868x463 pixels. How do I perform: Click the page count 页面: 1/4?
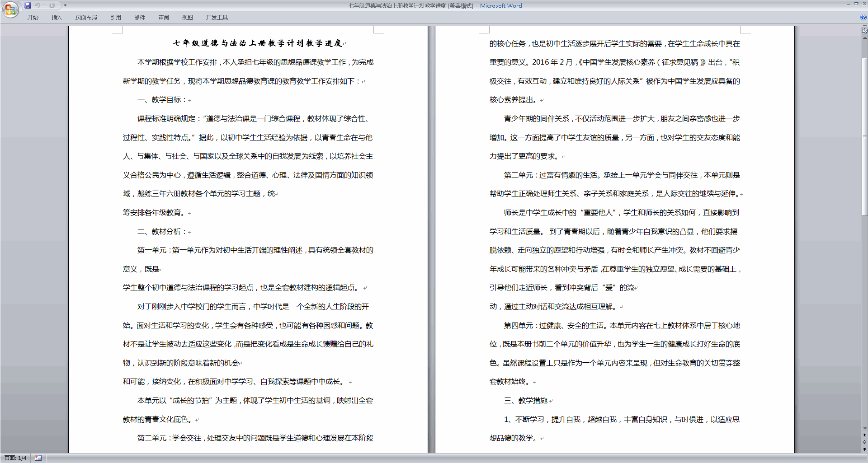pyautogui.click(x=15, y=458)
